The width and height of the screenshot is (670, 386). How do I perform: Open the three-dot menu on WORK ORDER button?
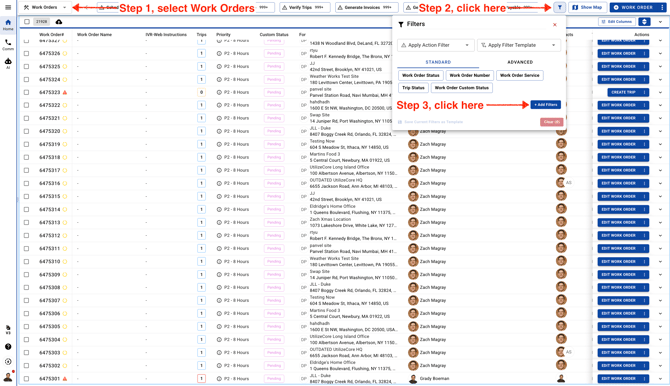pyautogui.click(x=662, y=7)
